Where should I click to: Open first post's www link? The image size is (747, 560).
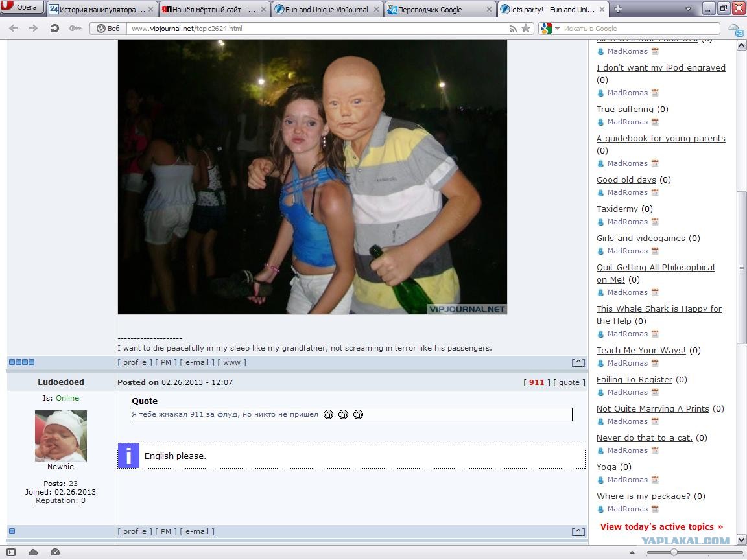coord(231,362)
